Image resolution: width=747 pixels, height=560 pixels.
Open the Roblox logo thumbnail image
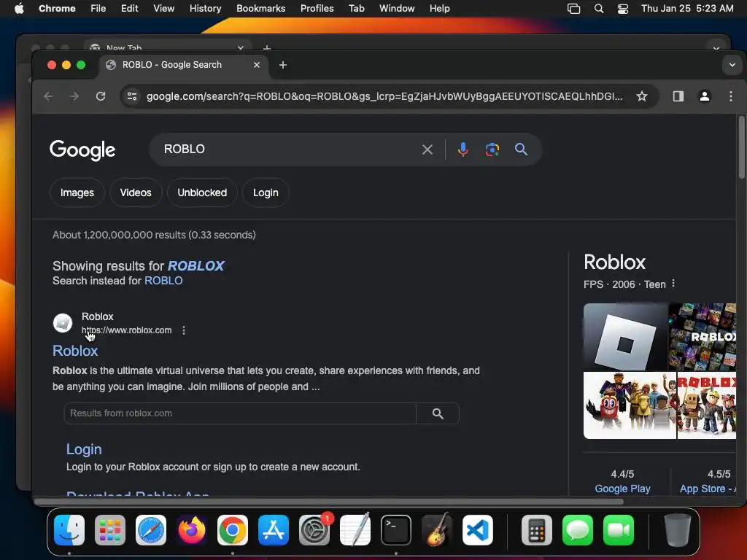[x=625, y=337]
